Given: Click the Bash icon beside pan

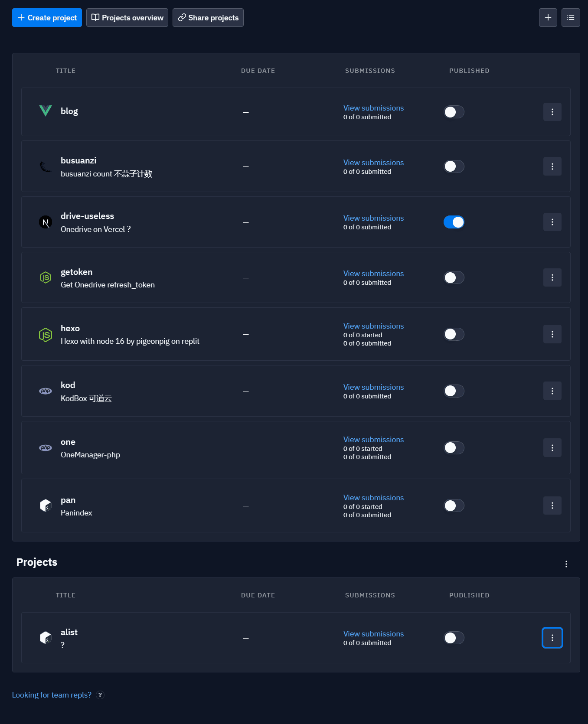Looking at the screenshot, I should (46, 505).
